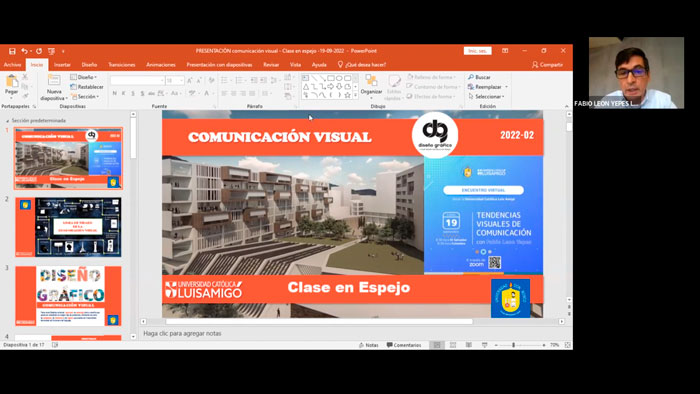The image size is (700, 394).
Task: Click the Compartir button
Action: [x=547, y=65]
